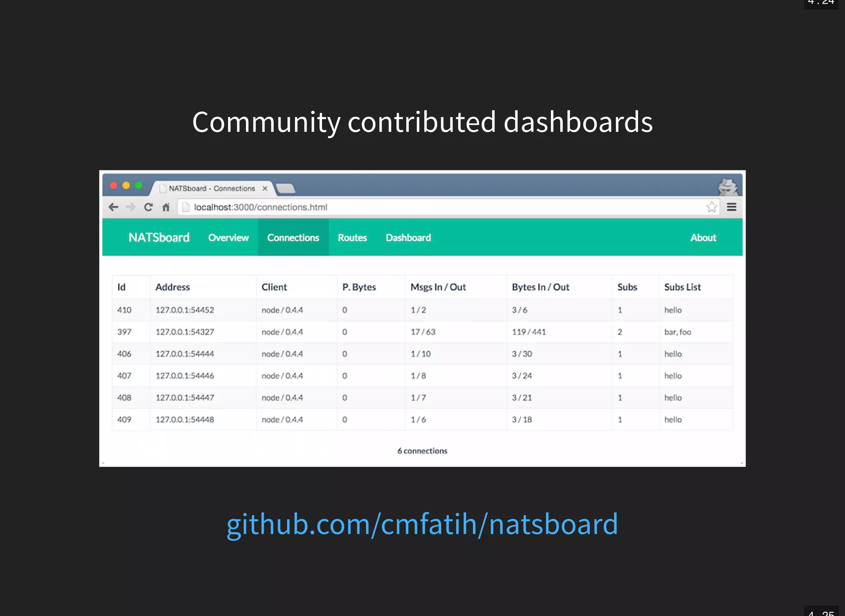This screenshot has width=845, height=616.
Task: Open the Connections page
Action: click(293, 237)
